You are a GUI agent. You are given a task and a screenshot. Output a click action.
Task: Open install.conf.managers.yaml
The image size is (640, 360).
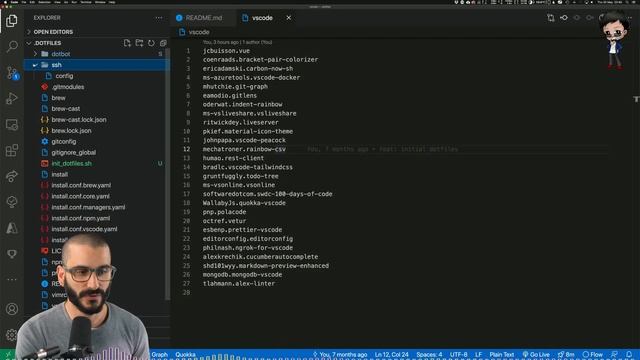(88, 207)
